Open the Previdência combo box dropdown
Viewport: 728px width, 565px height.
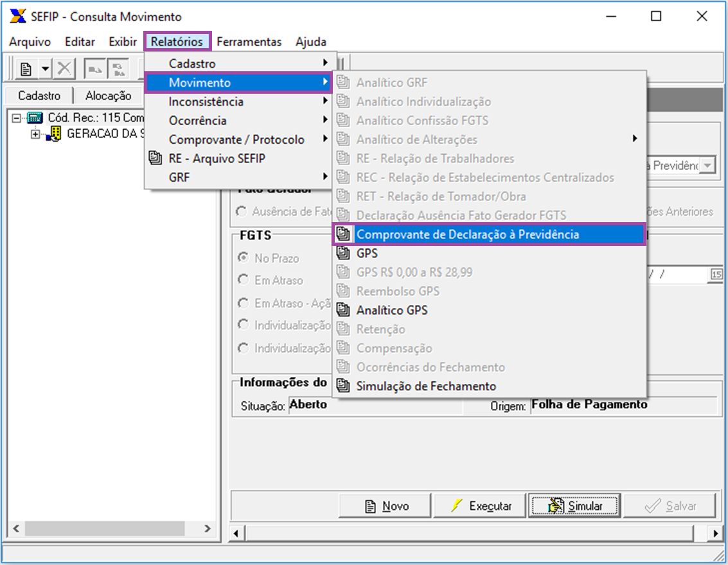[x=707, y=165]
